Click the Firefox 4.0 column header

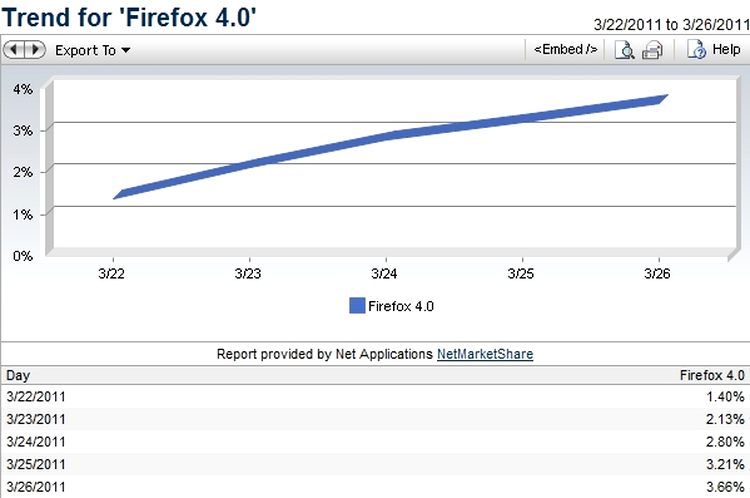(712, 376)
